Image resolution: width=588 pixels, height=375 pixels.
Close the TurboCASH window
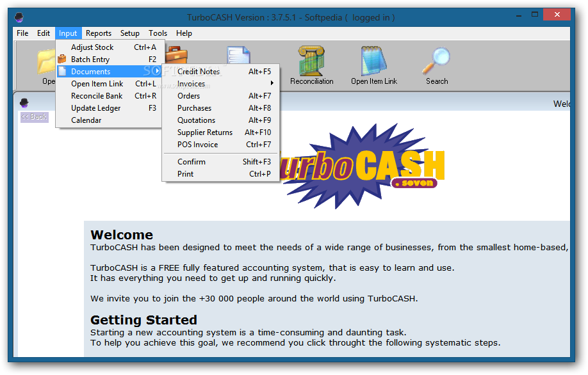(x=557, y=15)
